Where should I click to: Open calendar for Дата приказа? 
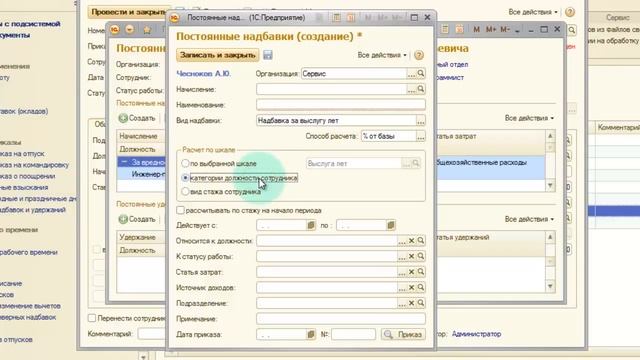click(311, 334)
